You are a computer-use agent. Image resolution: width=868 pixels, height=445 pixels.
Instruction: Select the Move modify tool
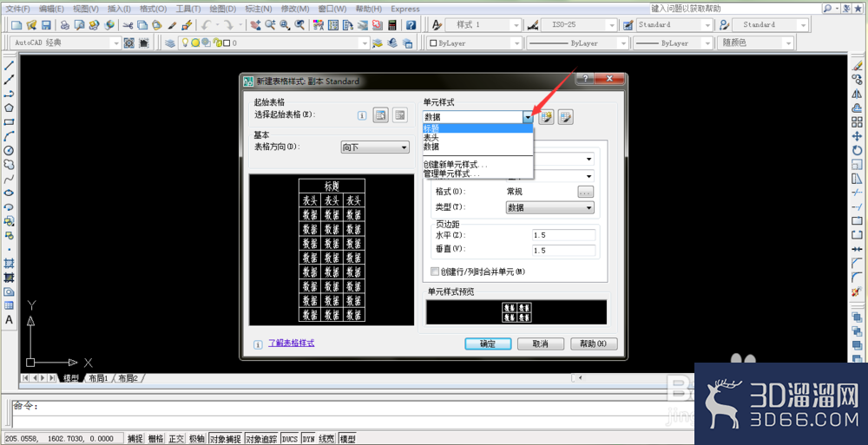point(857,136)
